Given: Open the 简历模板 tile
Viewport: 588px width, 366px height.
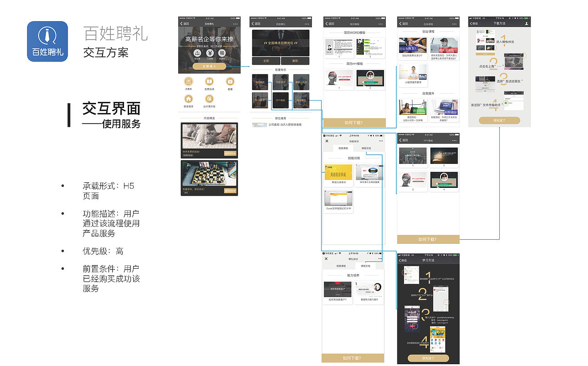Looking at the screenshot, I should pyautogui.click(x=260, y=82).
